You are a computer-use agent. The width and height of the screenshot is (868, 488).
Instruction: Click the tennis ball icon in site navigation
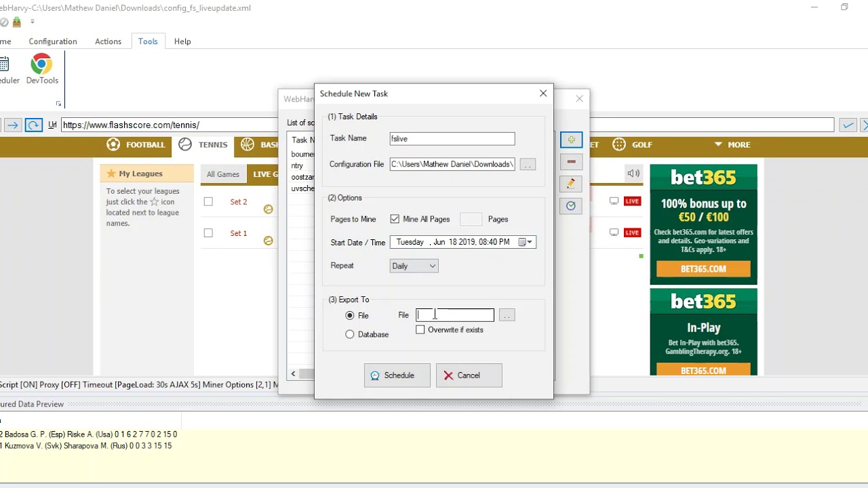click(x=185, y=144)
